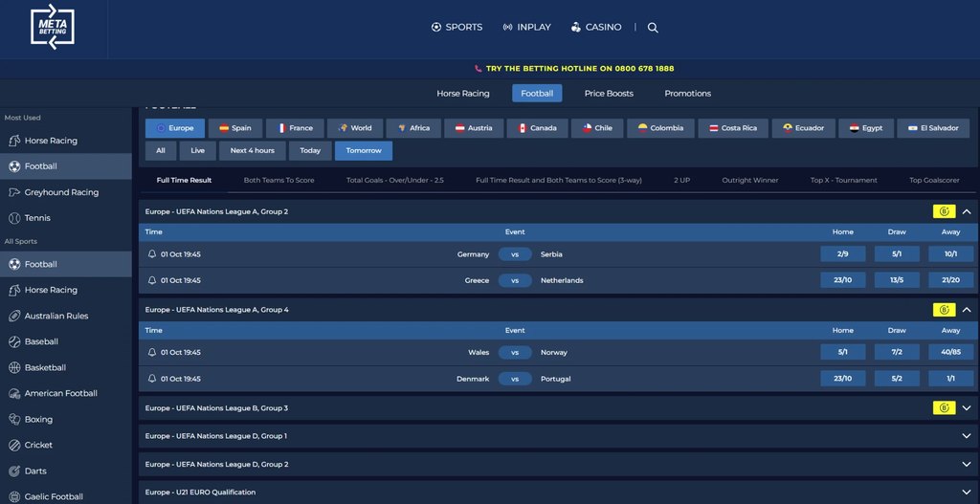Filter by Africa region button
The height and width of the screenshot is (504, 980).
coord(413,128)
